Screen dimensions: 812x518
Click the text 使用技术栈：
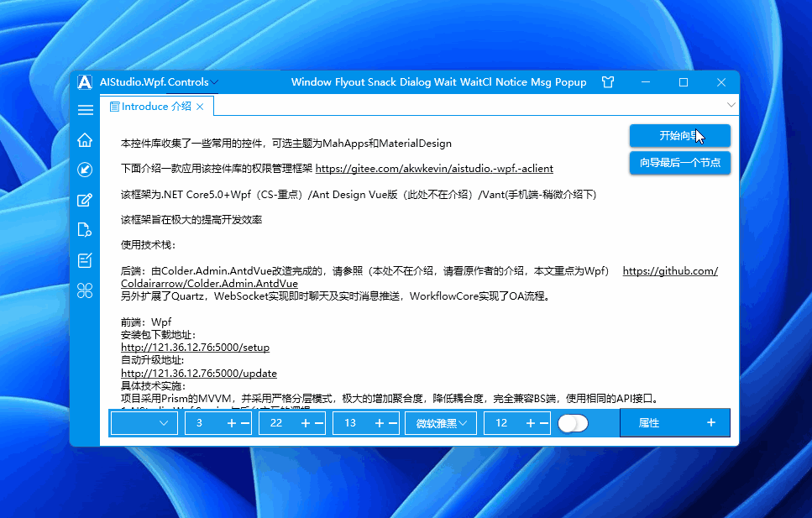point(148,245)
